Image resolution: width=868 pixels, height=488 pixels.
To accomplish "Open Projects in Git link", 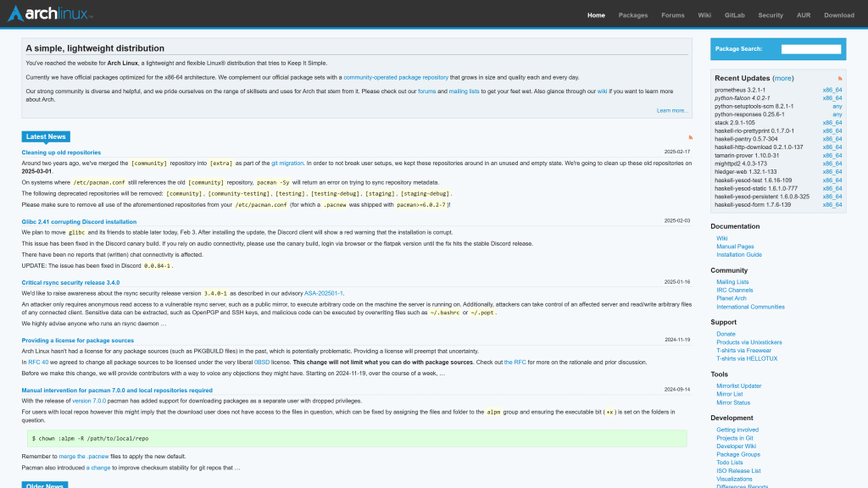I will tap(735, 438).
